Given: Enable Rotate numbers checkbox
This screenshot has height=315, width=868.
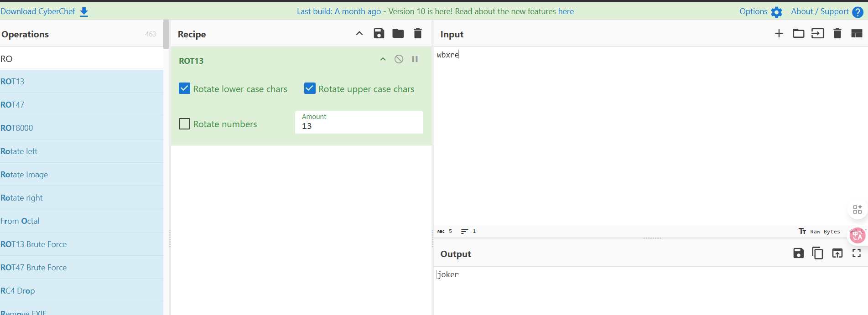Looking at the screenshot, I should [184, 124].
